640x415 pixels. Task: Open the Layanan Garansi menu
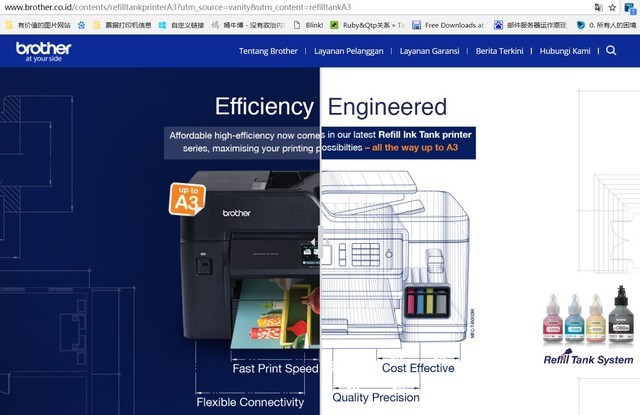click(429, 51)
